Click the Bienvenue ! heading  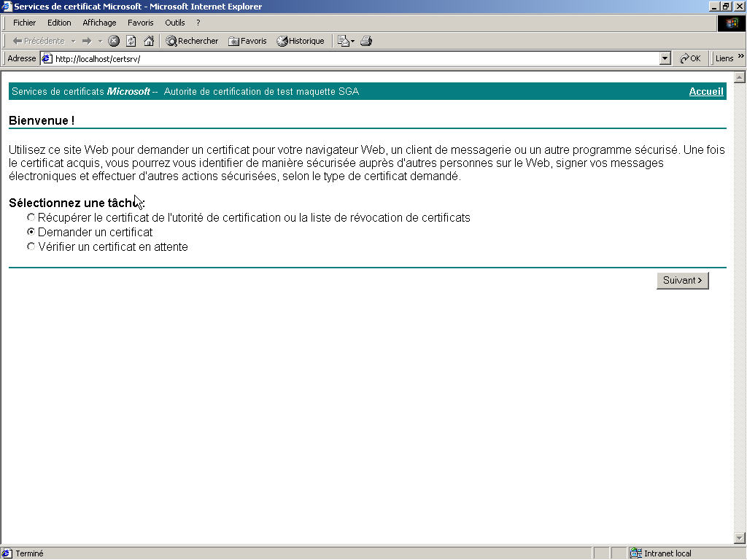pos(42,120)
